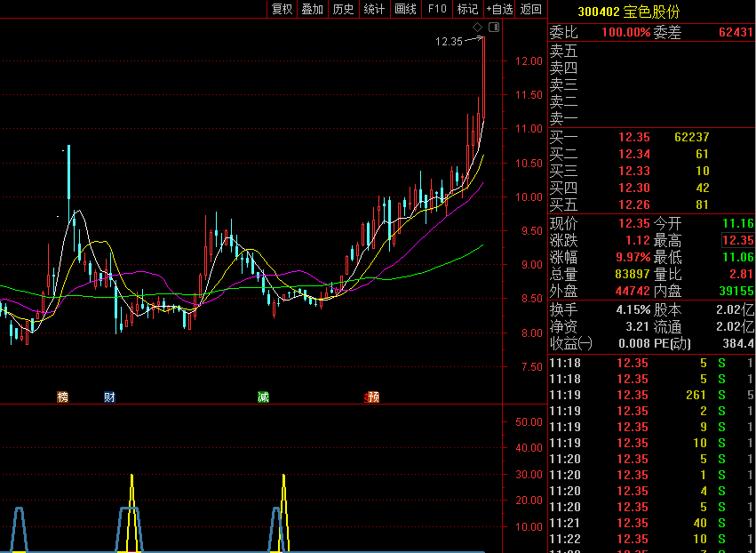Click the 复权 toolbar button
Image resolution: width=756 pixels, height=553 pixels.
pos(282,9)
